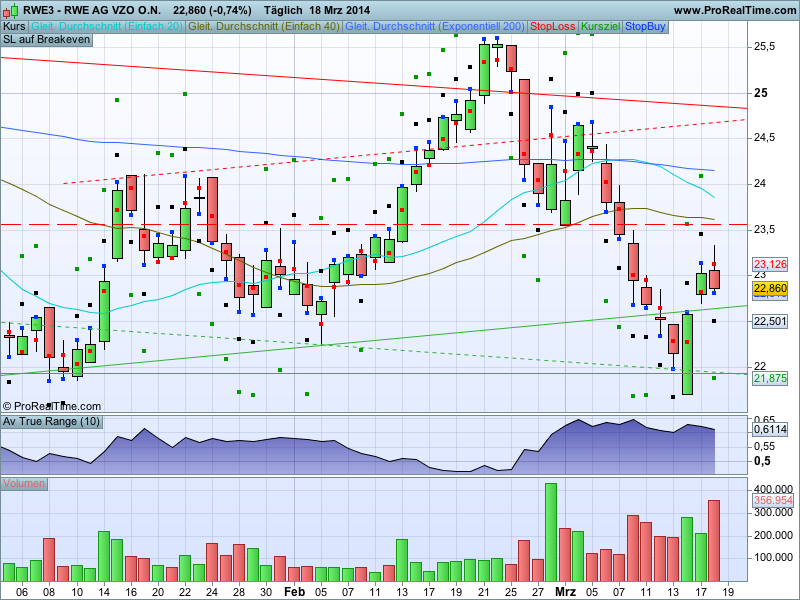The height and width of the screenshot is (600, 800).
Task: Click the 22,501 price level tag
Action: [770, 321]
